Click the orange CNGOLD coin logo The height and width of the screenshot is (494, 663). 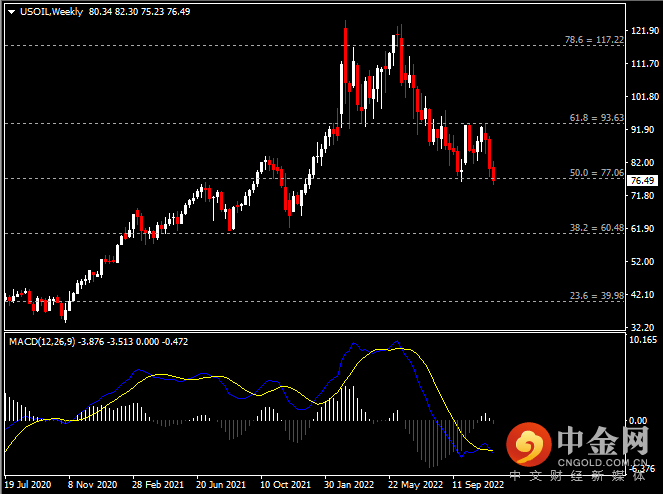pos(526,444)
